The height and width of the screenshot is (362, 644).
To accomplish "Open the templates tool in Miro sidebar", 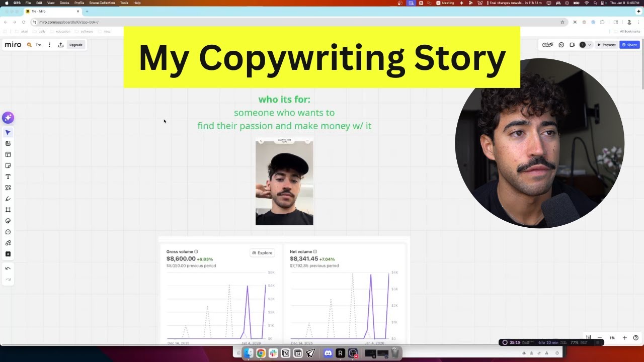I will (8, 143).
